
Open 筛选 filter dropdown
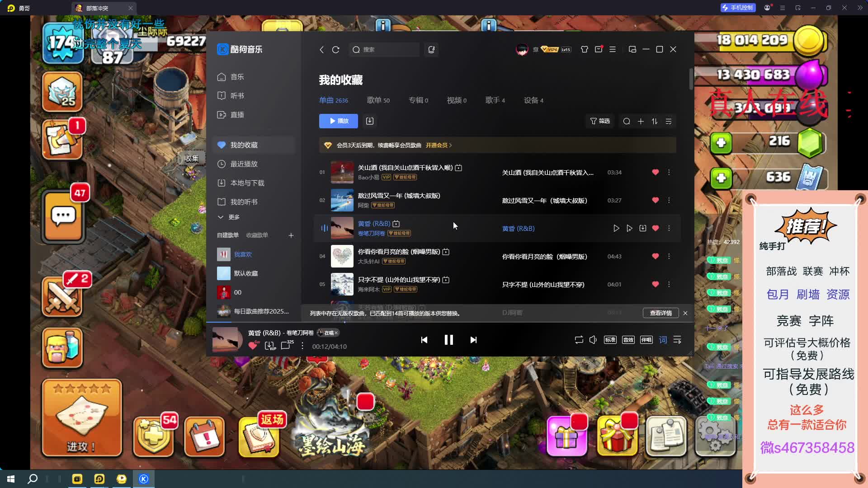pos(600,121)
